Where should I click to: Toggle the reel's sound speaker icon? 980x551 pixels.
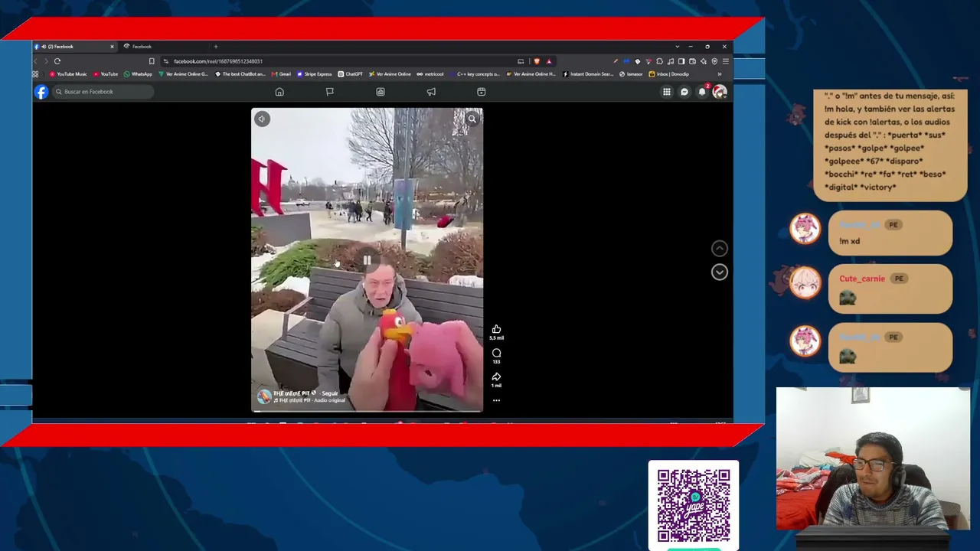[262, 119]
